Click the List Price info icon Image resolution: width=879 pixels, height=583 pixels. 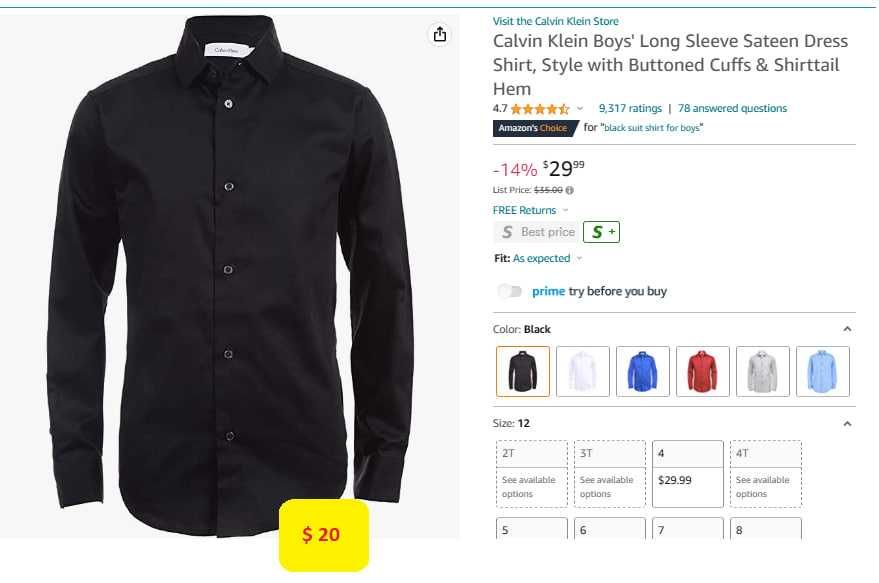(570, 190)
